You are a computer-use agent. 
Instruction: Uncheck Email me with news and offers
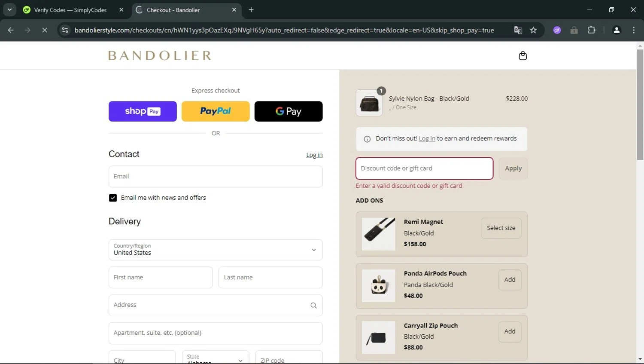coord(113,198)
